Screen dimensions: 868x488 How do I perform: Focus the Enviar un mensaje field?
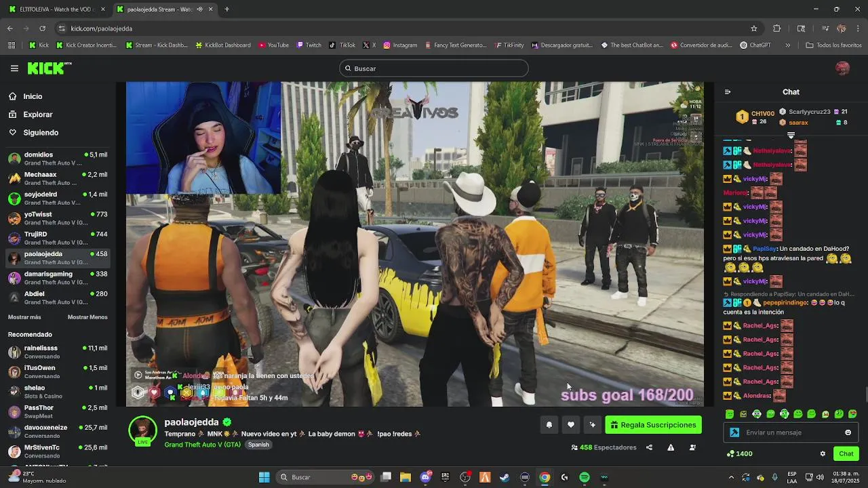(791, 432)
